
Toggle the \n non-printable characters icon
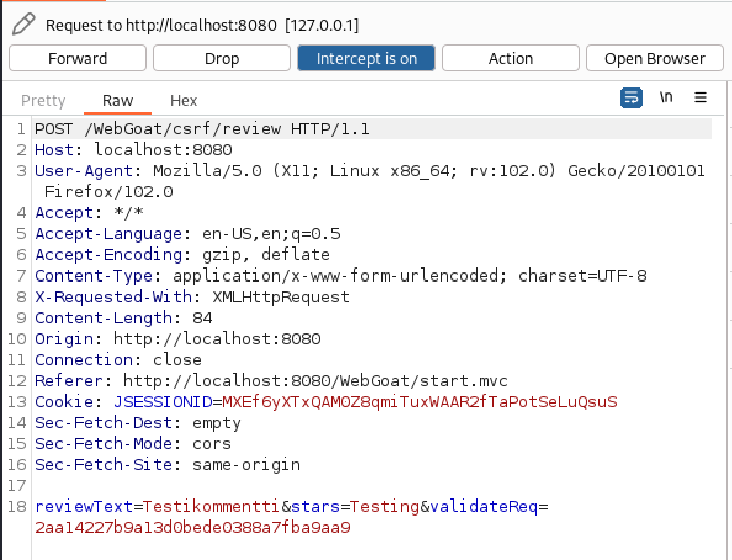tap(666, 98)
